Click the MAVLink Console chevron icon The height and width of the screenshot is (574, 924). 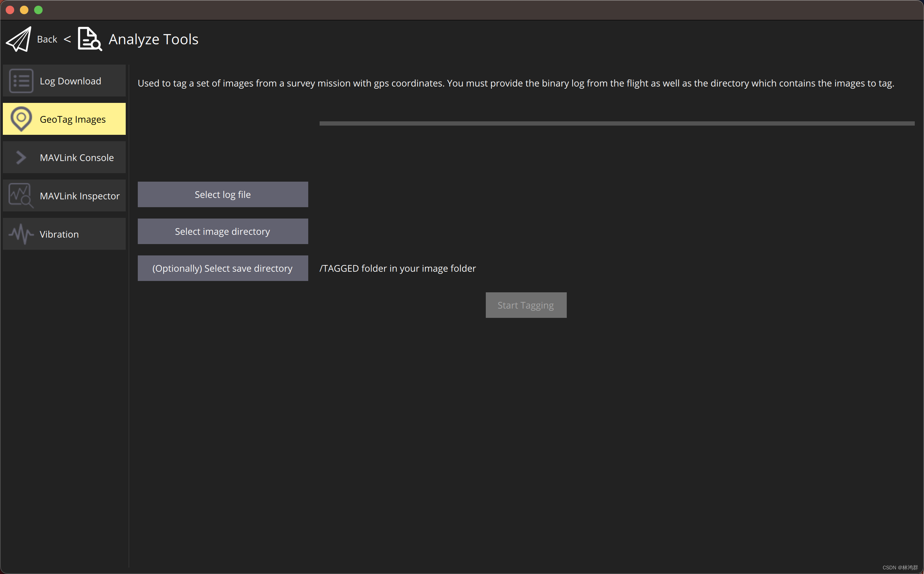click(x=21, y=158)
